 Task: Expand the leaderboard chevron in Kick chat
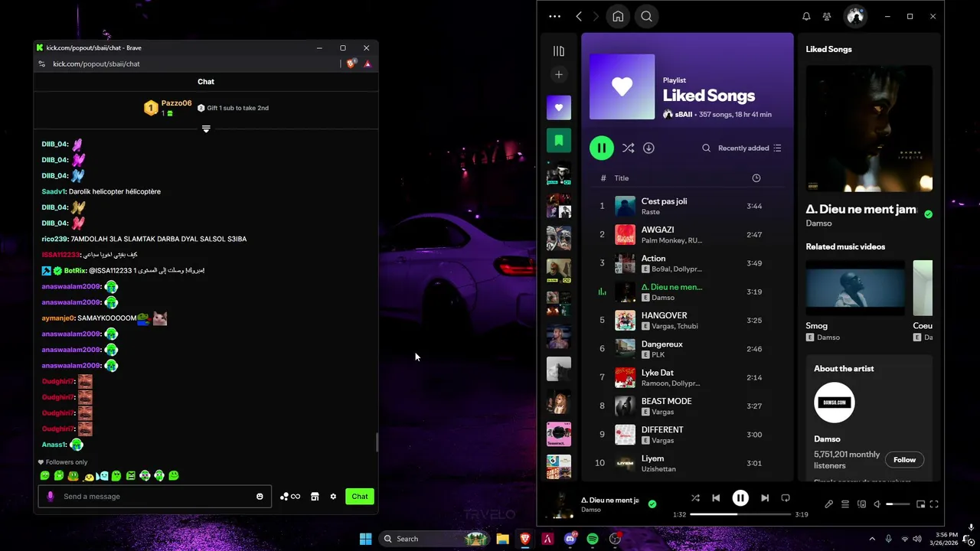[206, 129]
